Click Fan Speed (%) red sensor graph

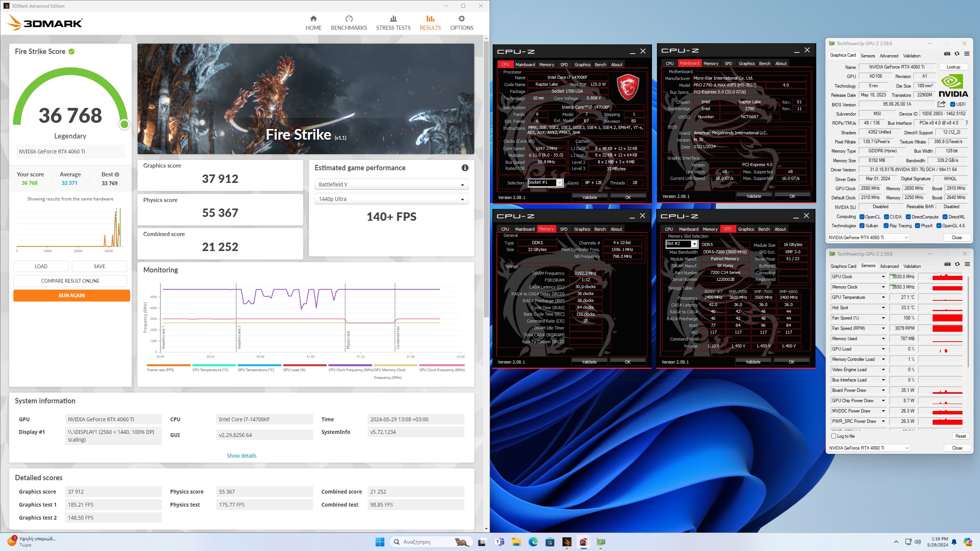tap(940, 318)
